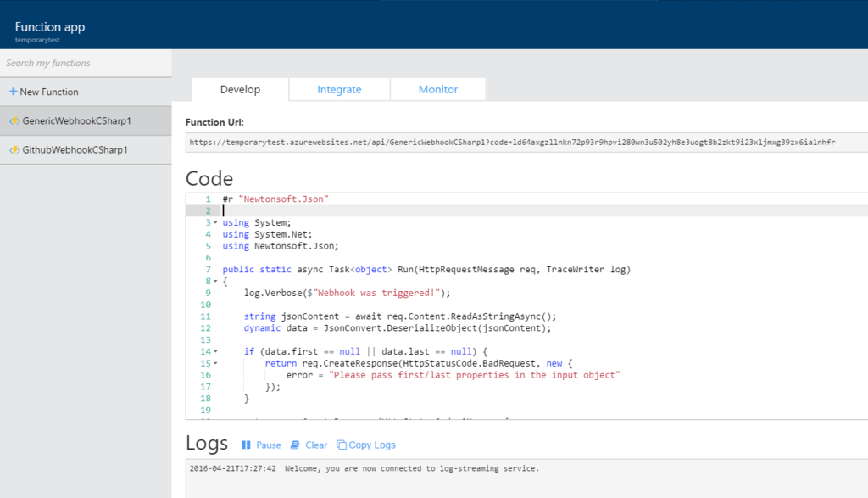The image size is (868, 498).
Task: Collapse the fold arrow at line 15
Action: click(x=215, y=363)
